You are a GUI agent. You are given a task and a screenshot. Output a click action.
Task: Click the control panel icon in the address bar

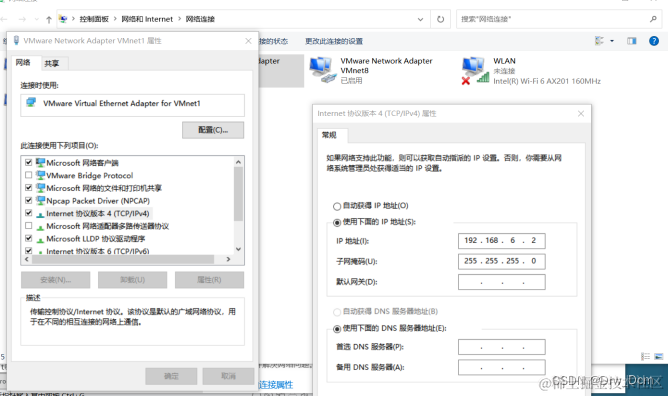click(63, 19)
